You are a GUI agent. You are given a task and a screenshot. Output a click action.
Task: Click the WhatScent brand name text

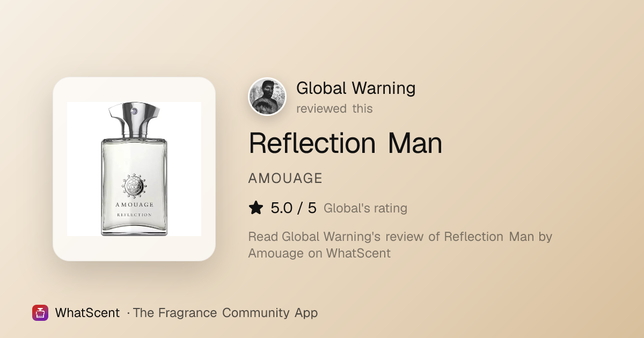coord(87,313)
